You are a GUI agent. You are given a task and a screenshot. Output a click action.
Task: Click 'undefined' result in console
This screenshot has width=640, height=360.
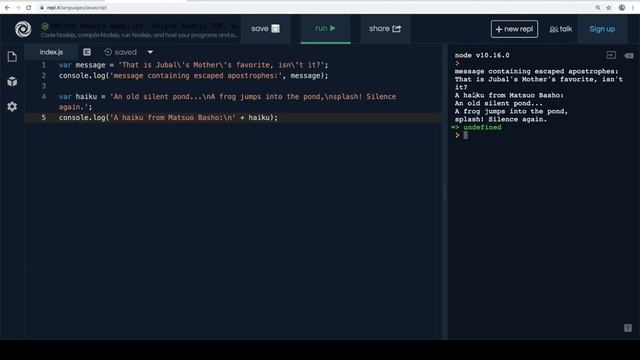point(482,127)
